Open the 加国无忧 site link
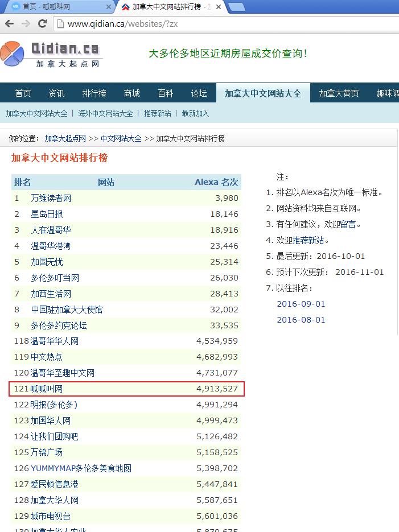The image size is (399, 532). (x=47, y=262)
